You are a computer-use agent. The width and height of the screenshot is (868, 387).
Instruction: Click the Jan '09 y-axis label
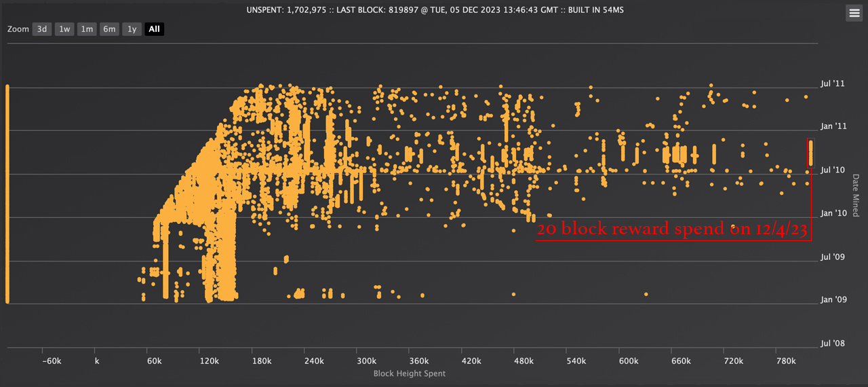click(x=833, y=299)
